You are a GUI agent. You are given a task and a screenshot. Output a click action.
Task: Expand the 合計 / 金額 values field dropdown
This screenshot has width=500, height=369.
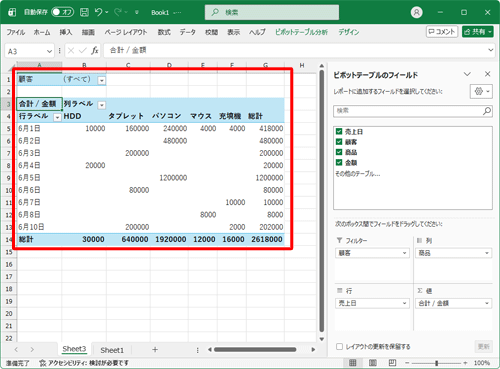(487, 303)
